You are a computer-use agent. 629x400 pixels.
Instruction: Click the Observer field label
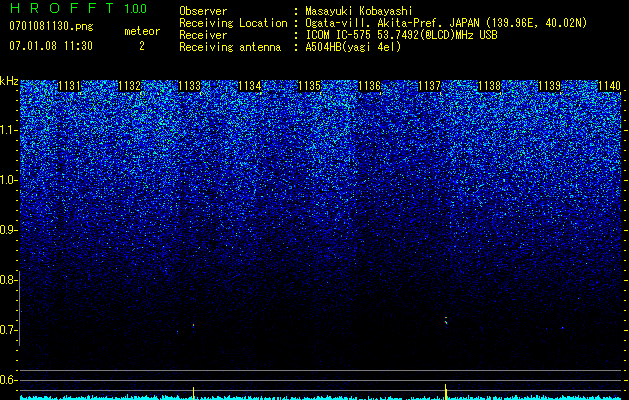click(203, 11)
